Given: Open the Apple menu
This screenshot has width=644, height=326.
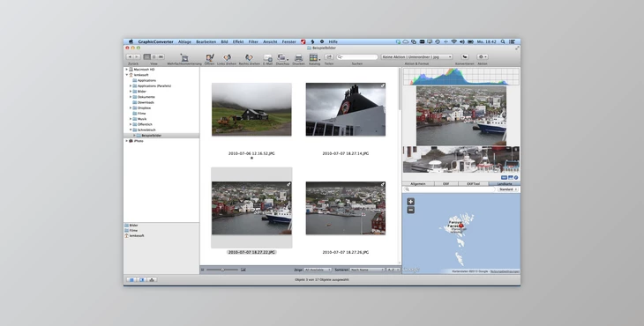Looking at the screenshot, I should tap(131, 41).
